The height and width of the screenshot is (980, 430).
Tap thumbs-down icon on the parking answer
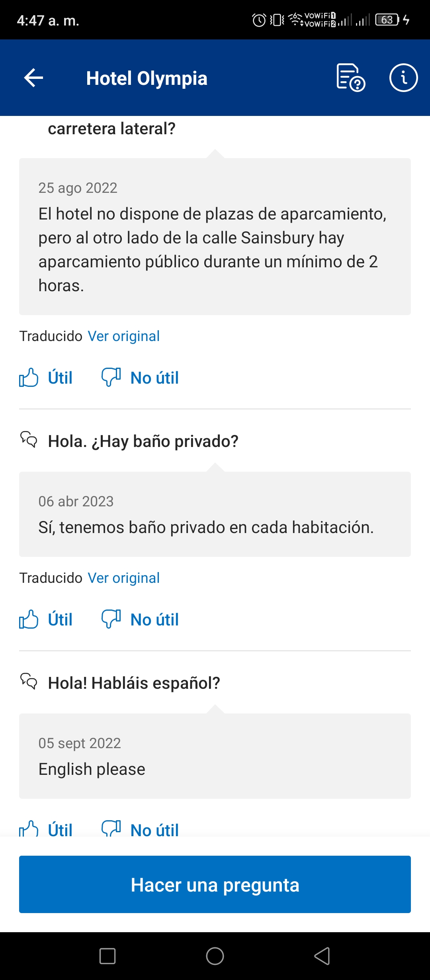(x=111, y=377)
